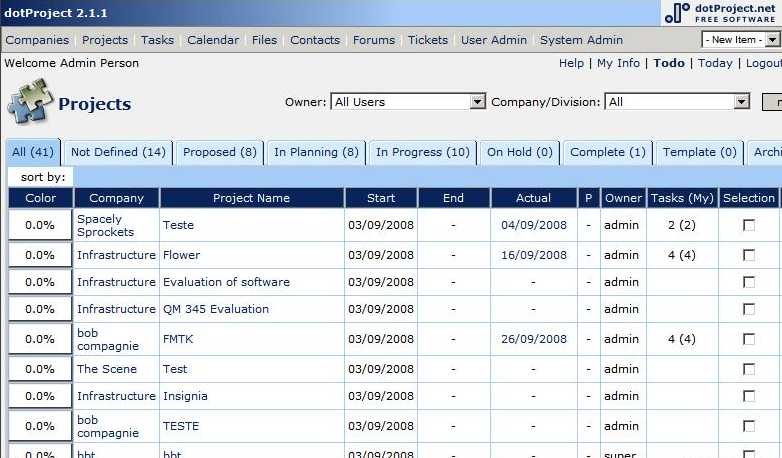Open Tickets in the navigation bar
The height and width of the screenshot is (458, 782).
click(x=428, y=40)
